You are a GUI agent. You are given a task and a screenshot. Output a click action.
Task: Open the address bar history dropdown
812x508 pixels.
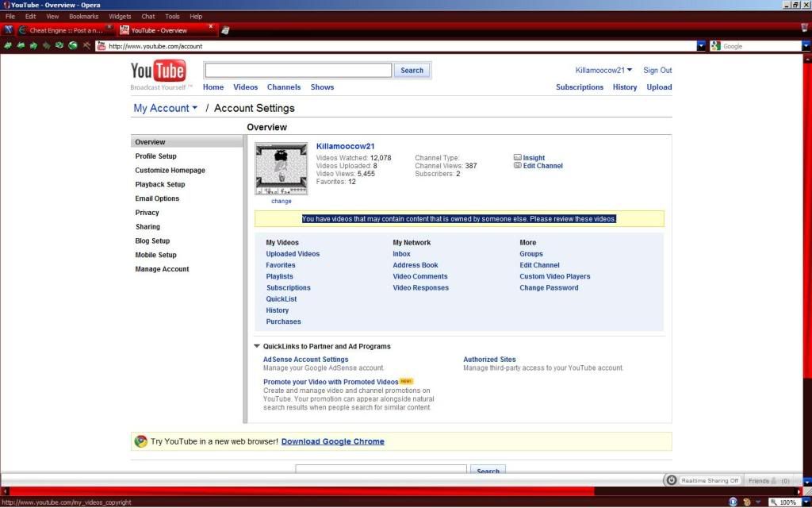click(x=701, y=46)
